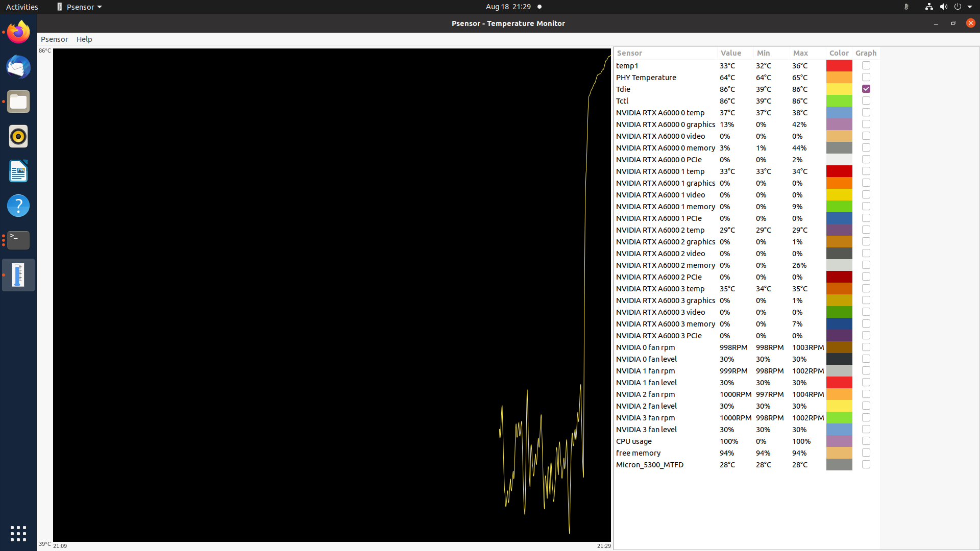Uncheck the Tdie graph checkbox
The height and width of the screenshot is (551, 980).
(x=866, y=89)
